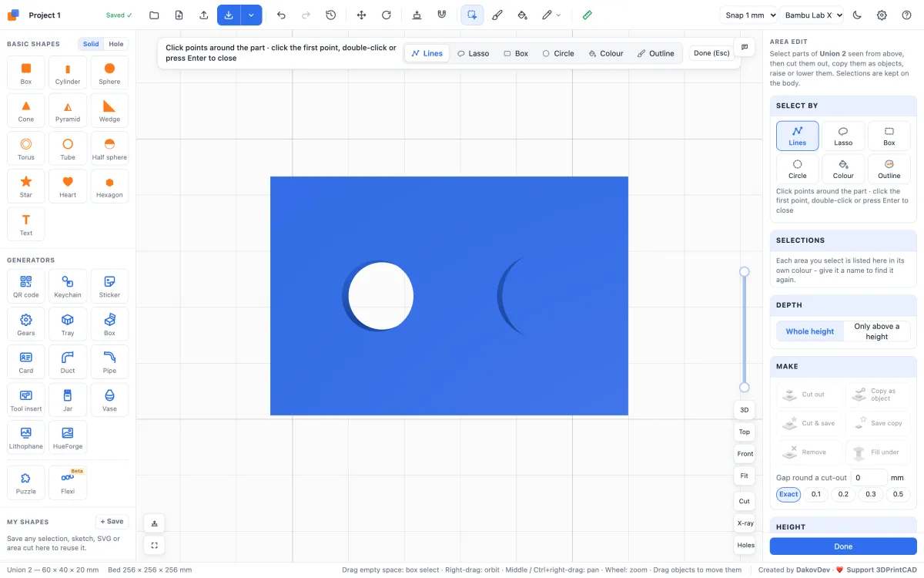Create a new file via toolbar icon
Viewport: 924px width, 578px height.
pyautogui.click(x=179, y=15)
